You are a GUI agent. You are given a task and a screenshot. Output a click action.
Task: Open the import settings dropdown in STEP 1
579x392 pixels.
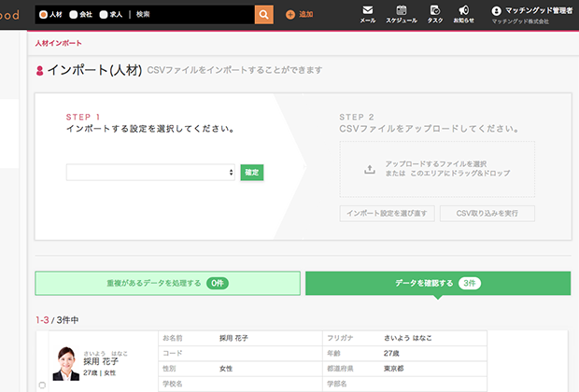[150, 173]
